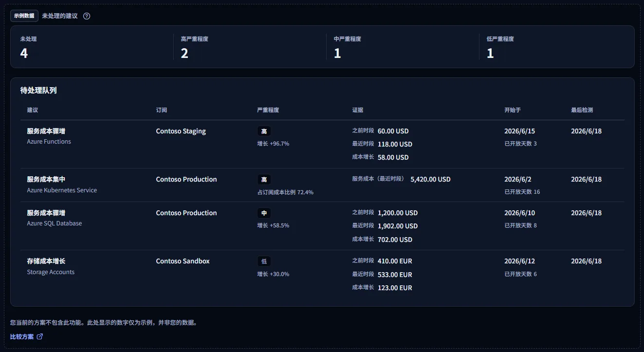Image resolution: width=644 pixels, height=352 pixels.
Task: Open the 比较方案 link
Action: point(27,336)
